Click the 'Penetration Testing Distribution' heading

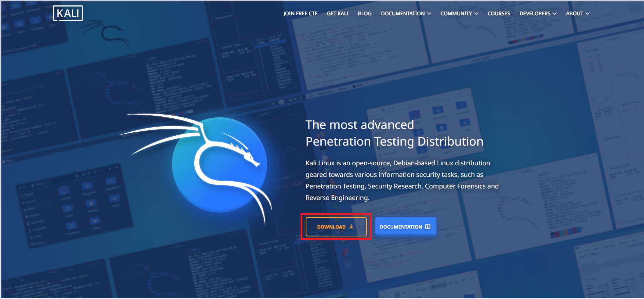[394, 142]
